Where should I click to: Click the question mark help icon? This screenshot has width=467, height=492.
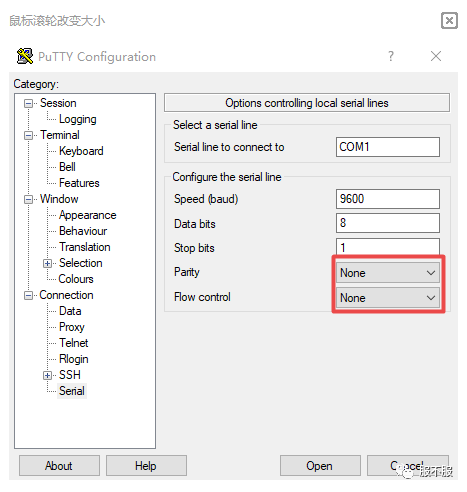(x=391, y=56)
